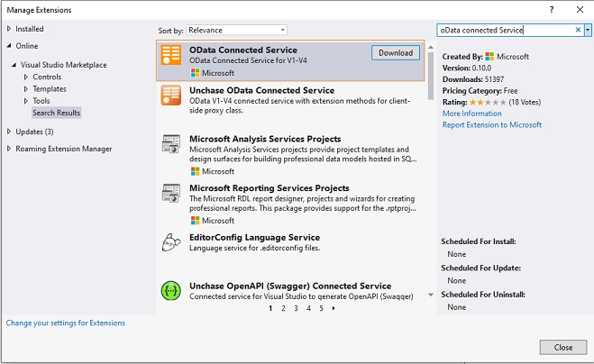Viewport: 594px width, 364px height.
Task: Open the Sort by Relevance dropdown
Action: 236,30
